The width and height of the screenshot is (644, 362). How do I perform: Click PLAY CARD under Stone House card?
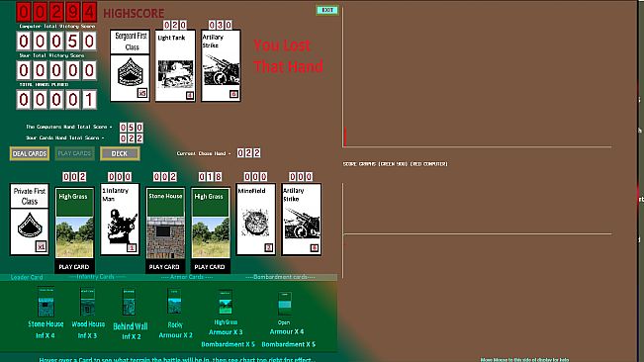click(x=164, y=267)
